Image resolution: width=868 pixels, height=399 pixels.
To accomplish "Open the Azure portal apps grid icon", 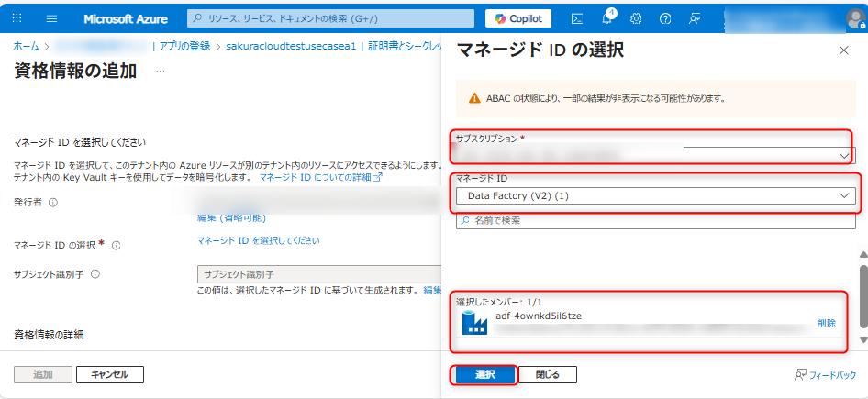I will pyautogui.click(x=17, y=18).
